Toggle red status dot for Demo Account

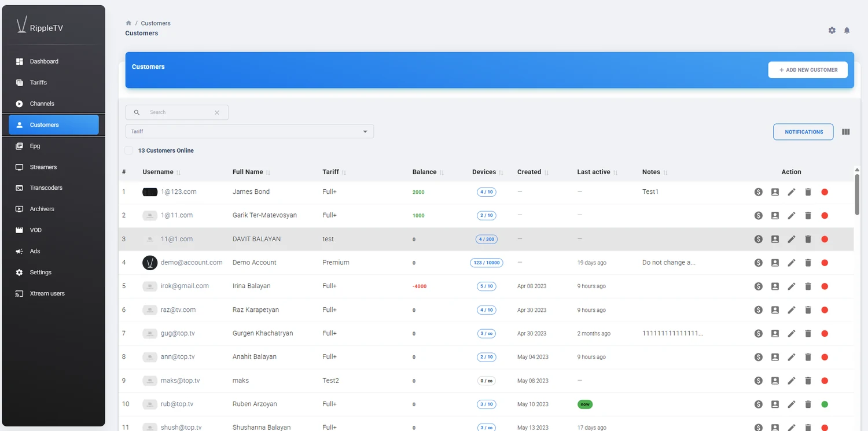point(825,263)
